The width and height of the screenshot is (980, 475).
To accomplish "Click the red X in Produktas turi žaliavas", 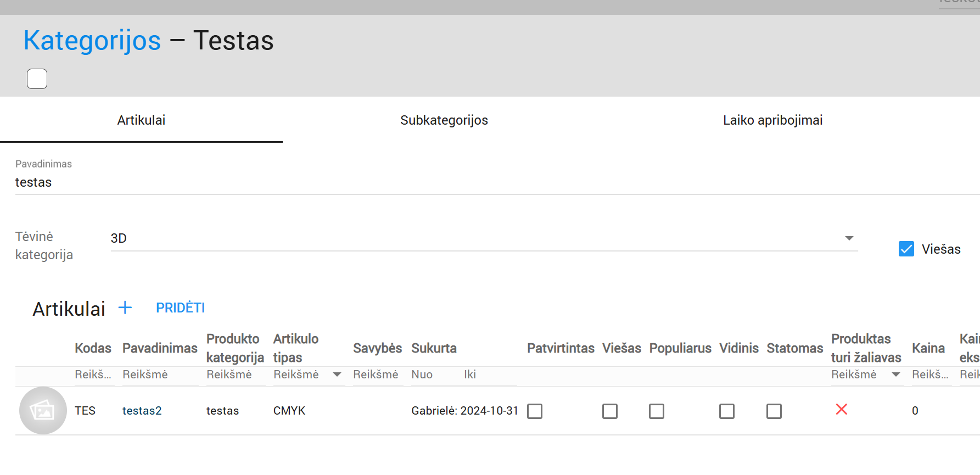I will pos(841,409).
